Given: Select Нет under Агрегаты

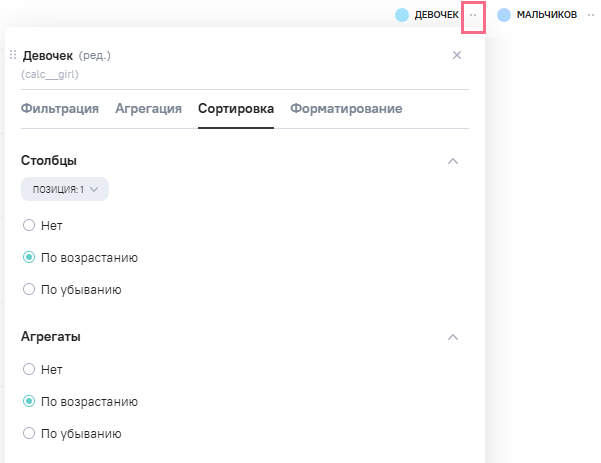Looking at the screenshot, I should tap(29, 369).
